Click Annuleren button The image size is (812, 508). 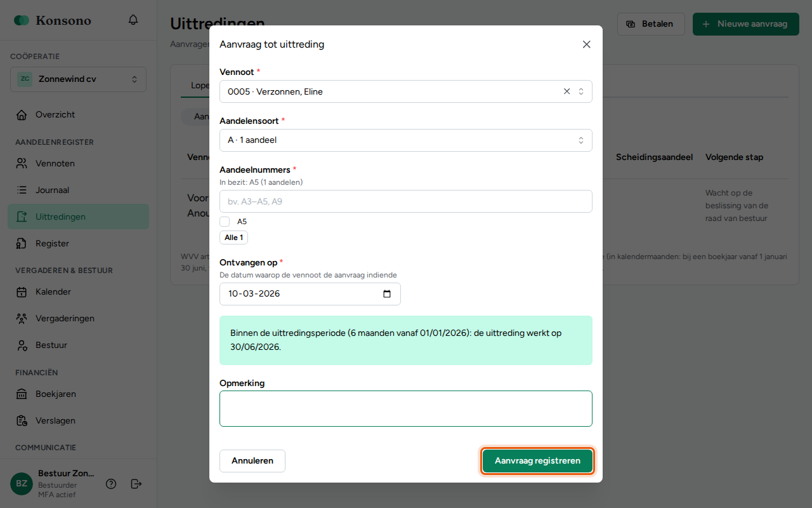252,461
